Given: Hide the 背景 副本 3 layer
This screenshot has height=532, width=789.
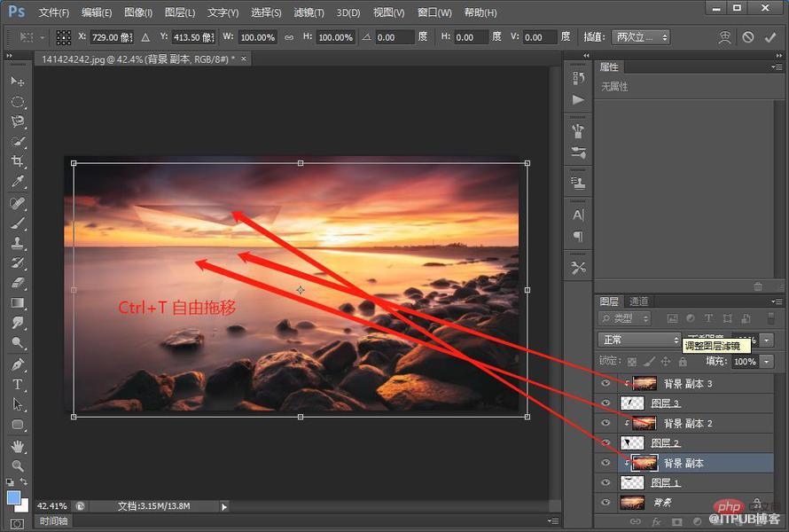Looking at the screenshot, I should (x=605, y=384).
